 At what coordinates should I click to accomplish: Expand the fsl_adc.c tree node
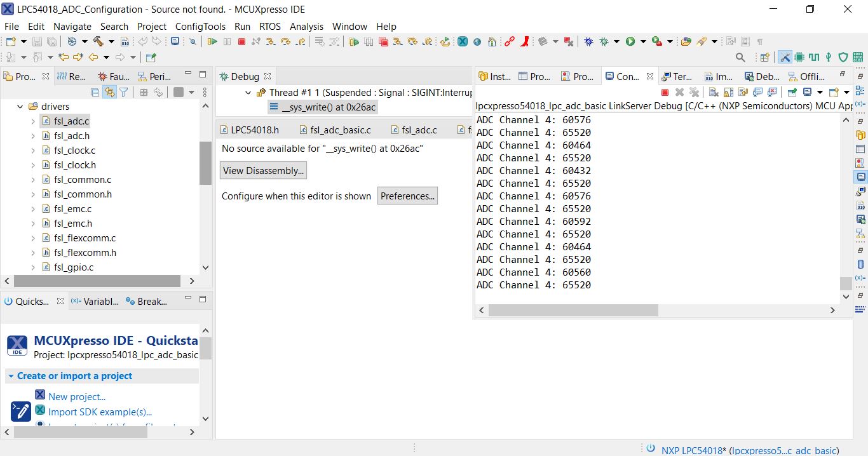click(33, 121)
